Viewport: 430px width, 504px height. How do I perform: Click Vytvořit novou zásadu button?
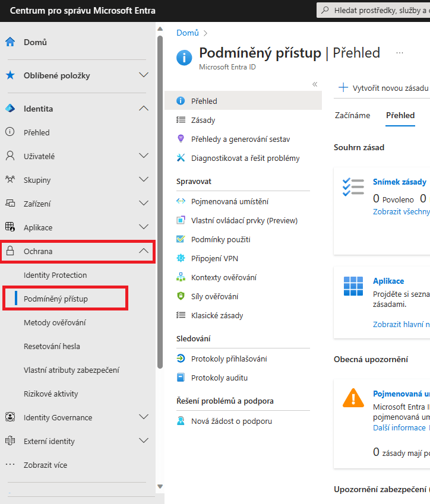[384, 88]
